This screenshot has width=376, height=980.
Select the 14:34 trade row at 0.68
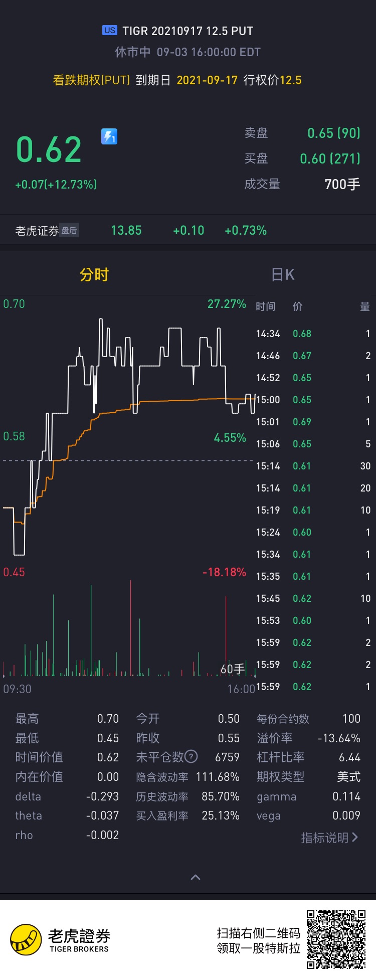[313, 334]
